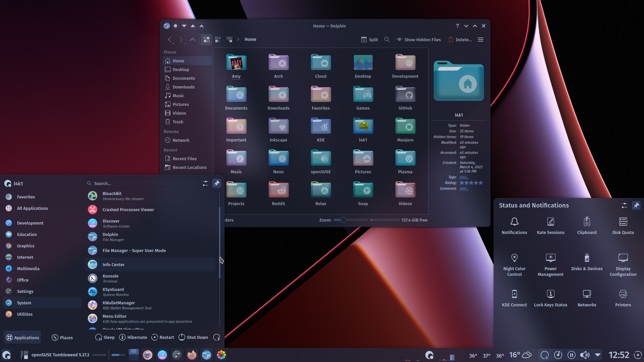
Task: Launch Konsole terminal from launcher
Action: point(150,278)
